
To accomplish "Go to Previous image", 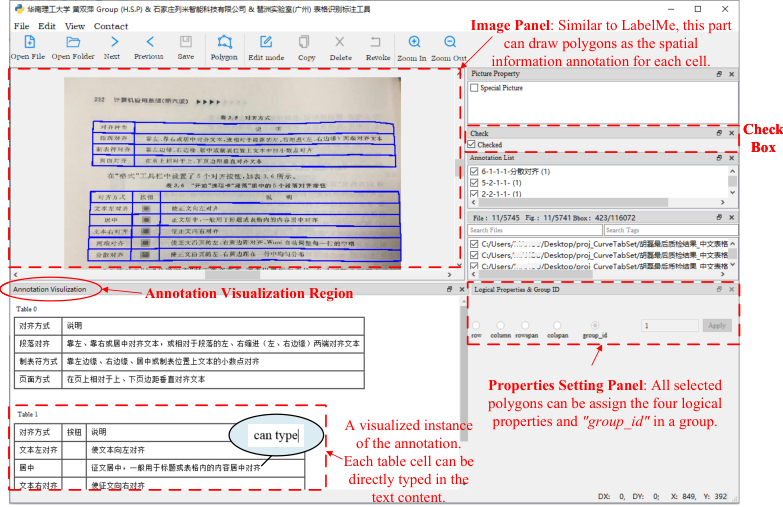I will (150, 41).
